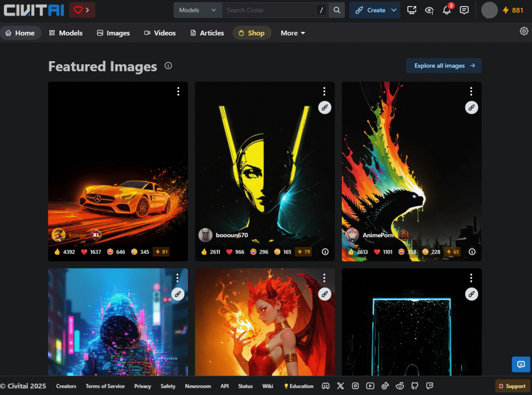
Task: Switch to the Images tab
Action: (x=113, y=33)
